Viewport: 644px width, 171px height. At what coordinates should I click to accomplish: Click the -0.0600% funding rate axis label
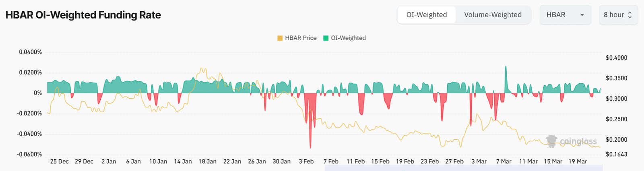tap(29, 155)
